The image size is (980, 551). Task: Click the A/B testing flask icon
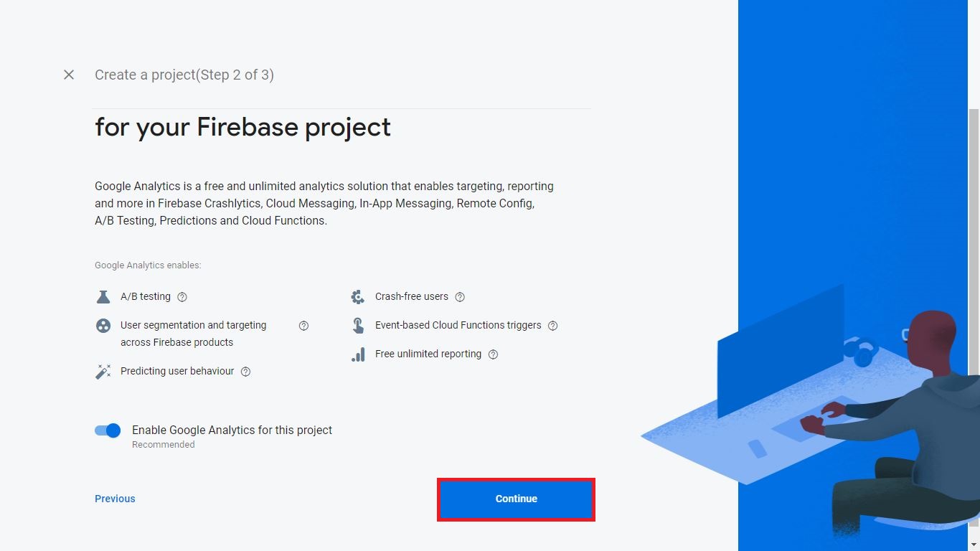coord(103,296)
